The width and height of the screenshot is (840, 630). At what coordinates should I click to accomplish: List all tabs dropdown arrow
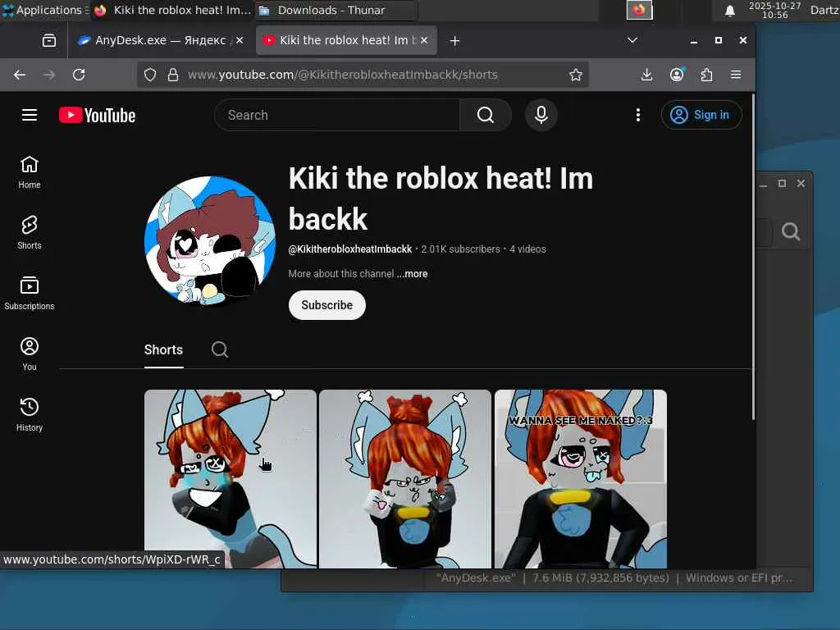tap(632, 40)
